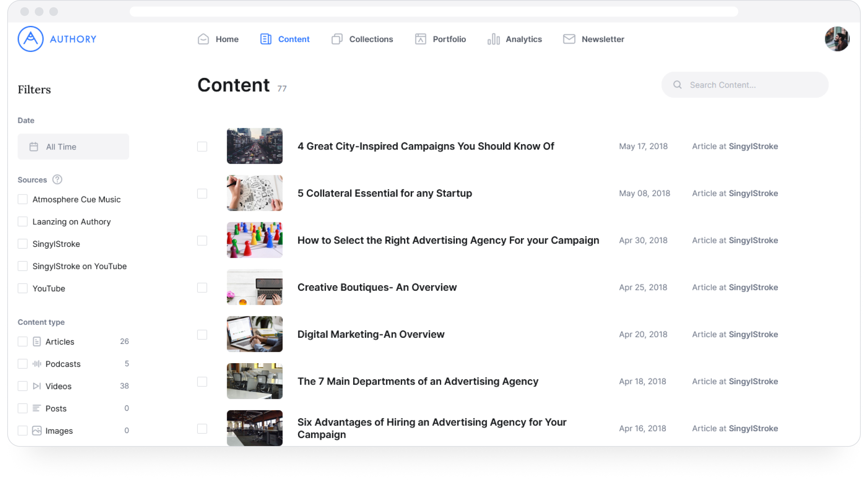Viewport: 868px width, 483px height.
Task: Click the Analytics bar chart icon
Action: pos(493,39)
